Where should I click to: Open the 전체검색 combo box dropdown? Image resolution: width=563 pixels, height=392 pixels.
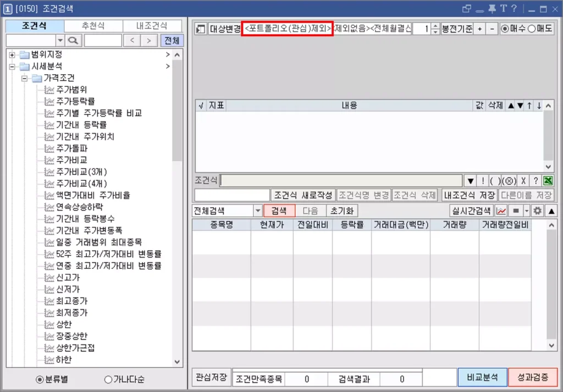point(257,211)
